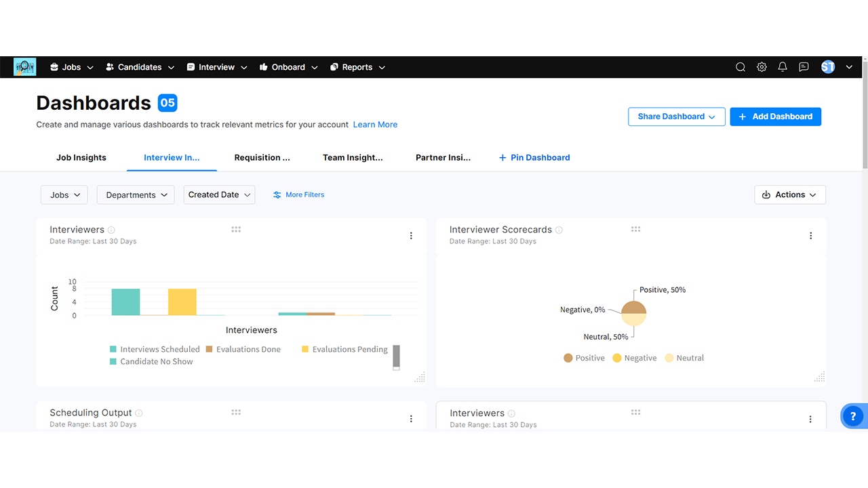
Task: Open the chat messages icon
Action: [x=804, y=67]
